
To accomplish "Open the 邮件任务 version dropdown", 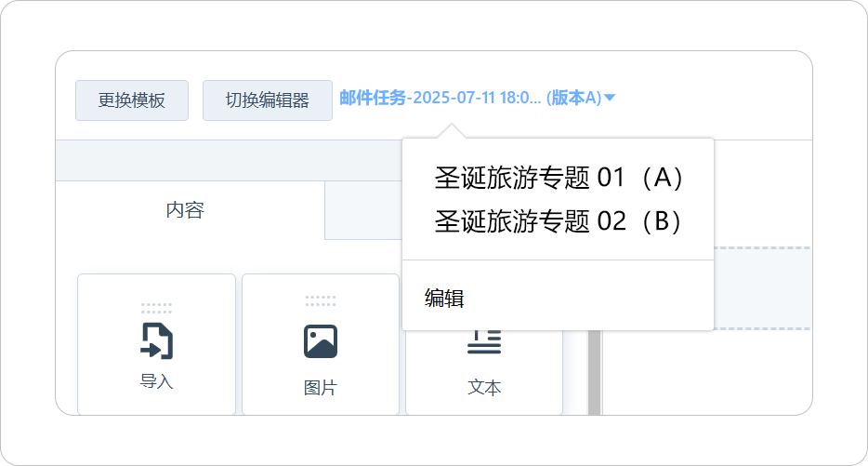I will [x=477, y=98].
